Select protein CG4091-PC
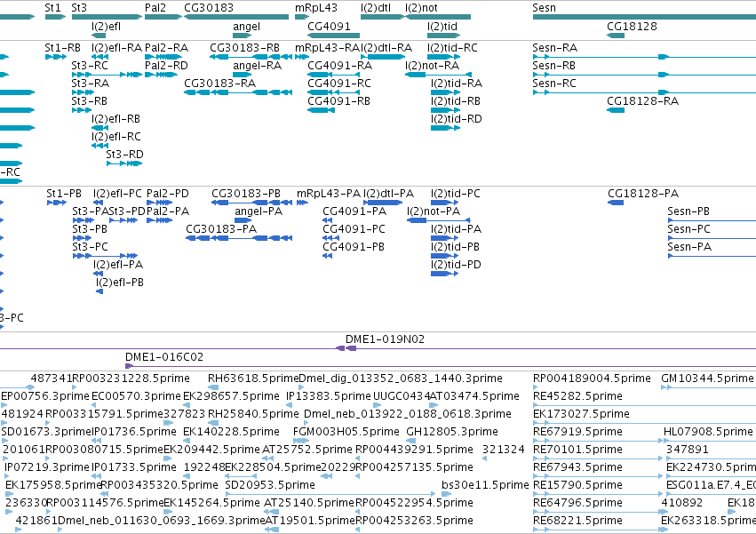This screenshot has height=534, width=756. pyautogui.click(x=354, y=229)
